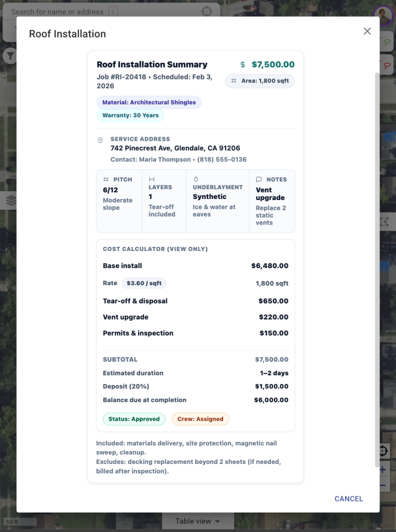Screen dimensions: 396x532
Task: Focus the name or address search field
Action: 57,11
